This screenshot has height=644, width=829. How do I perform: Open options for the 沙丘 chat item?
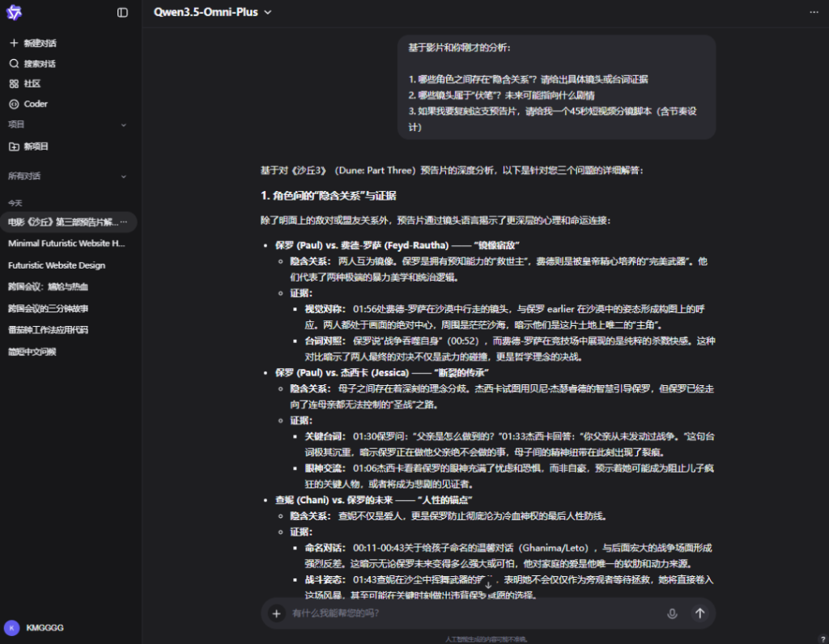pos(124,222)
